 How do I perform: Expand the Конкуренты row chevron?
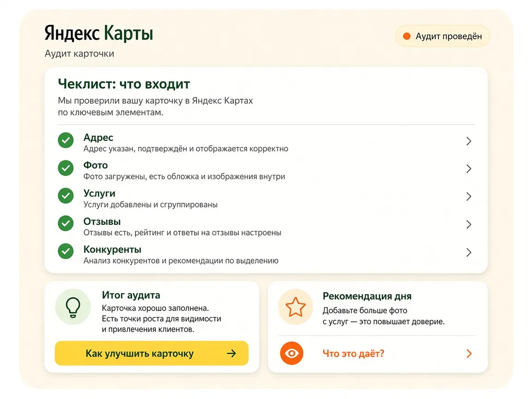tap(469, 253)
